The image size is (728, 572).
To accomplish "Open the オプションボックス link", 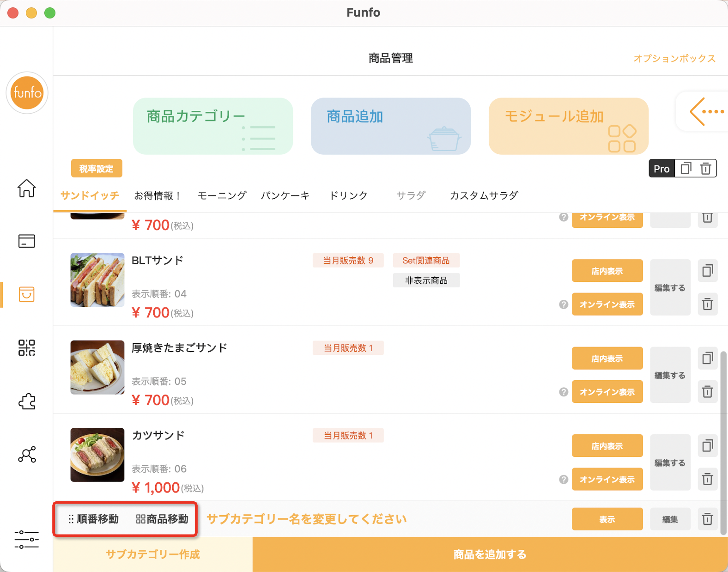I will click(x=674, y=59).
